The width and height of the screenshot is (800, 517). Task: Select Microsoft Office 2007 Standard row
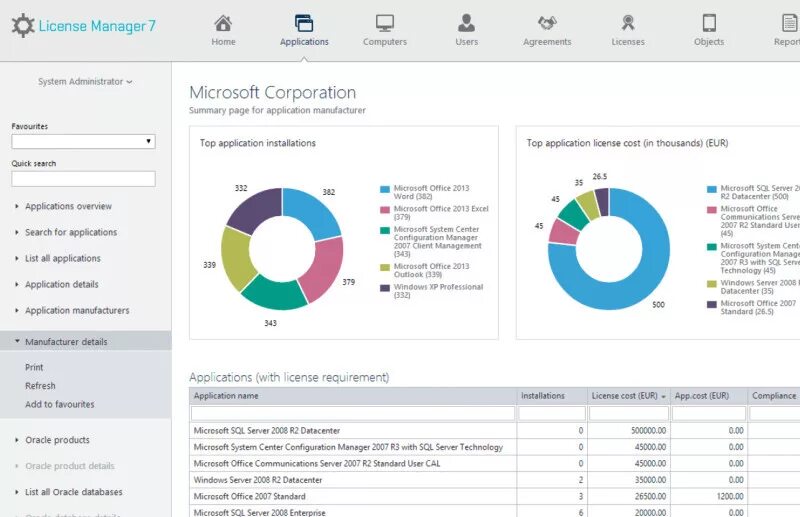click(494, 496)
